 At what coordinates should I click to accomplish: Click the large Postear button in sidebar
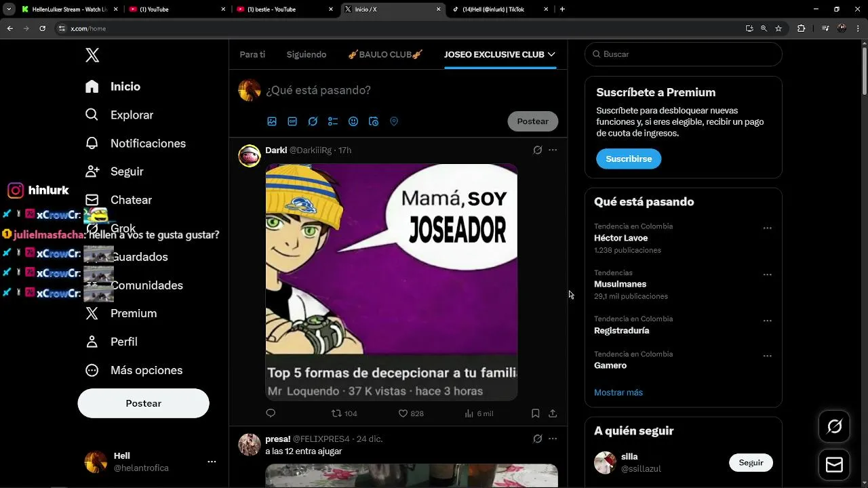point(143,403)
